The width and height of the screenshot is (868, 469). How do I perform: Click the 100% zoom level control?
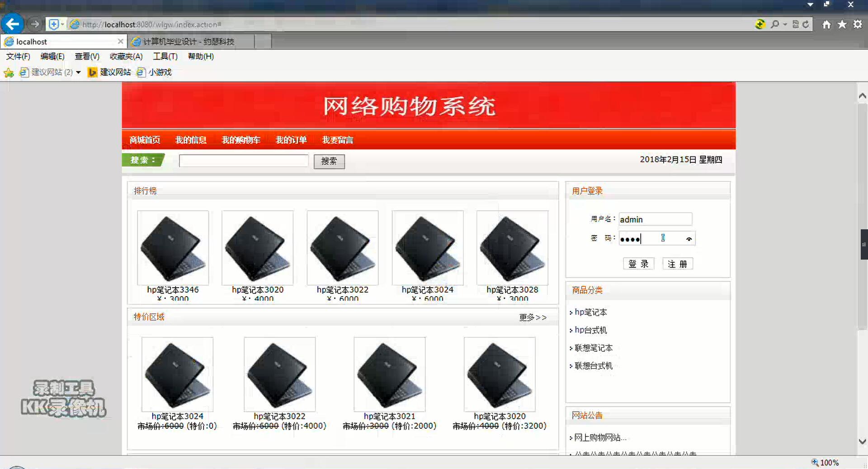click(x=826, y=463)
